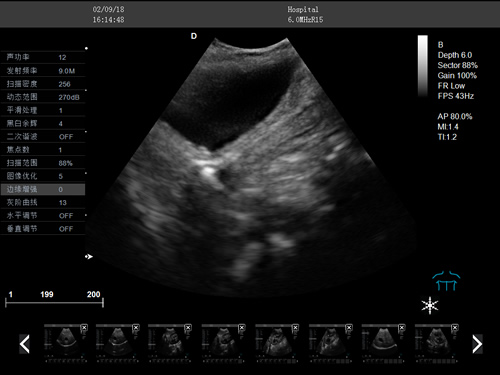Delete the first thumbnail with its X
The image size is (500, 375).
point(84,328)
